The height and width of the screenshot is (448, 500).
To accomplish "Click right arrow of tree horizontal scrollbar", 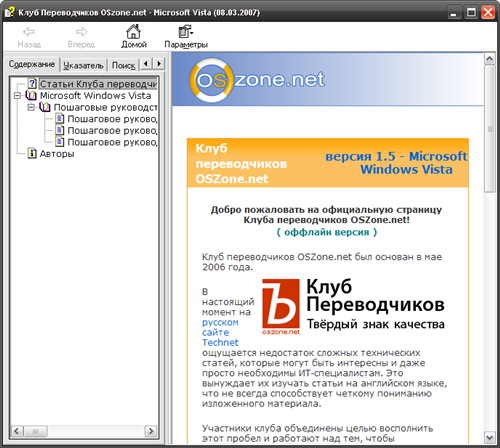I will 151,431.
